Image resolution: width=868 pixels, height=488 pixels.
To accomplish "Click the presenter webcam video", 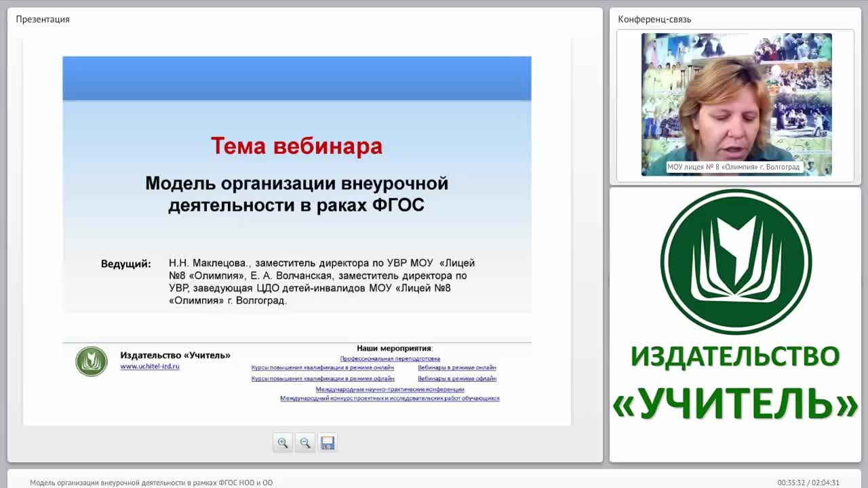I will tap(736, 104).
